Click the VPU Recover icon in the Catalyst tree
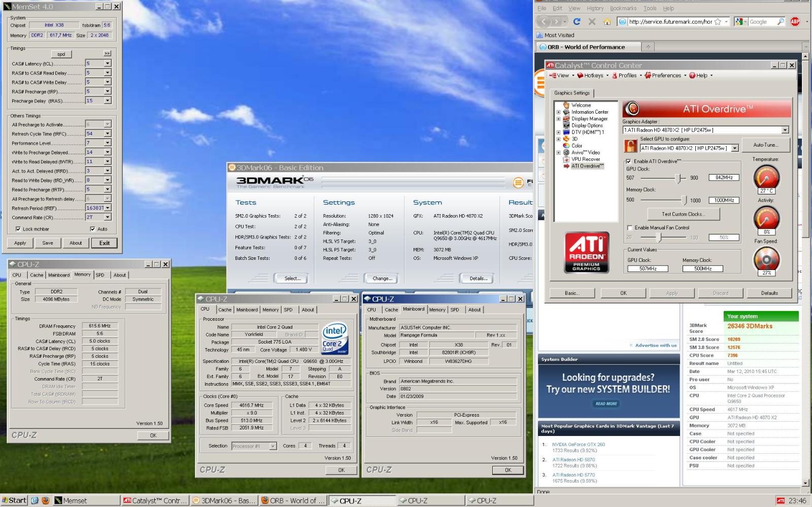 (x=566, y=159)
